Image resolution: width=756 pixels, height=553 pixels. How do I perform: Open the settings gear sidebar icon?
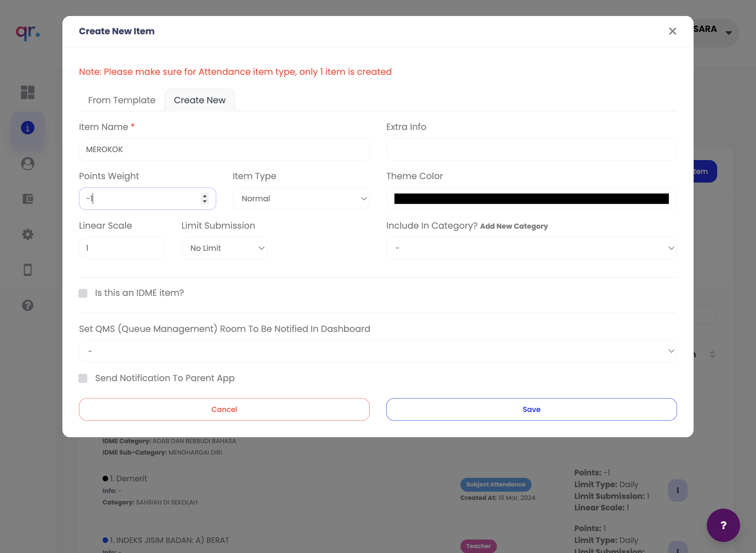pyautogui.click(x=28, y=235)
